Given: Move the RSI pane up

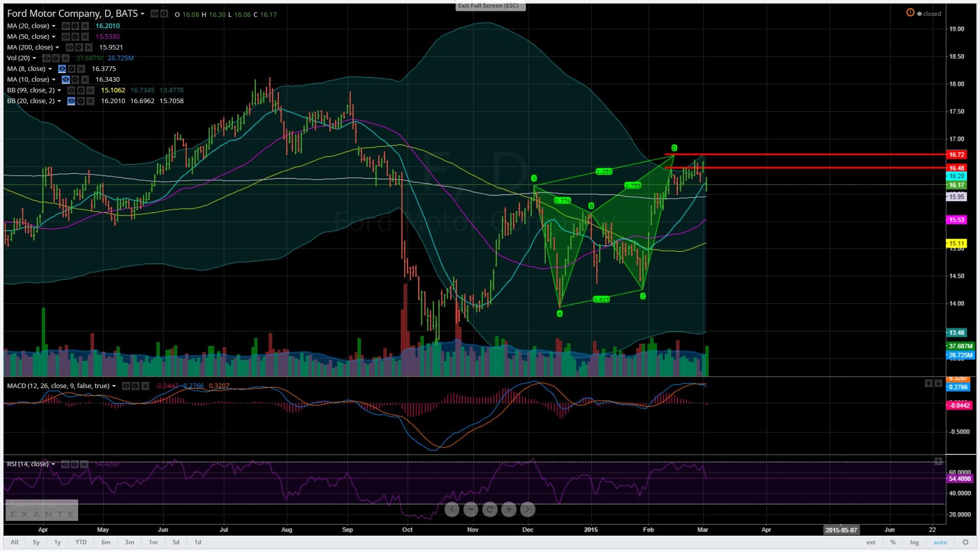Looking at the screenshot, I should [938, 461].
